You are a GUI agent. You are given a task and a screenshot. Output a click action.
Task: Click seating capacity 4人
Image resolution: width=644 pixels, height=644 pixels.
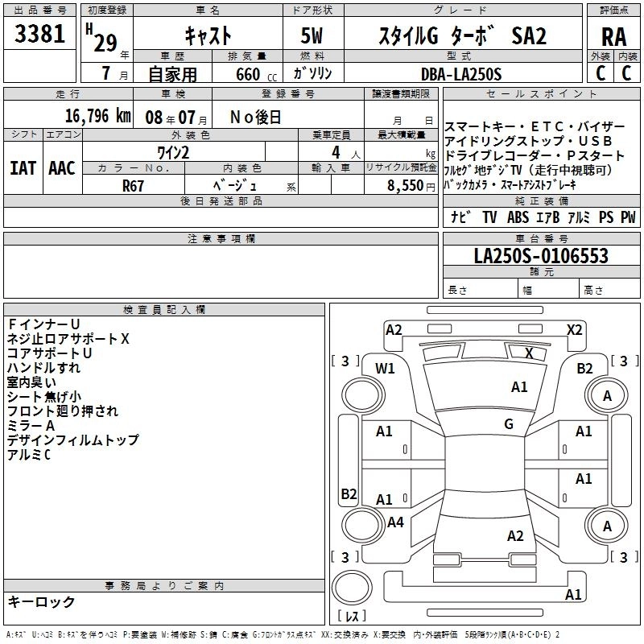click(x=346, y=153)
